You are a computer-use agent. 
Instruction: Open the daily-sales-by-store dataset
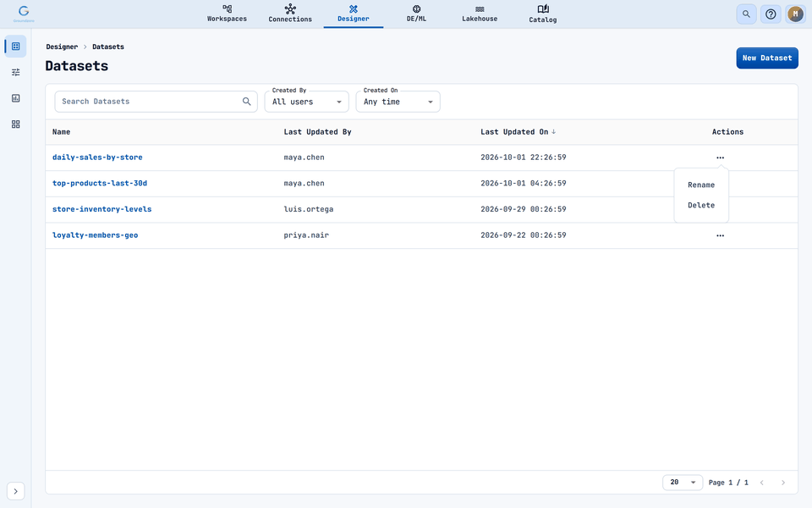(97, 157)
